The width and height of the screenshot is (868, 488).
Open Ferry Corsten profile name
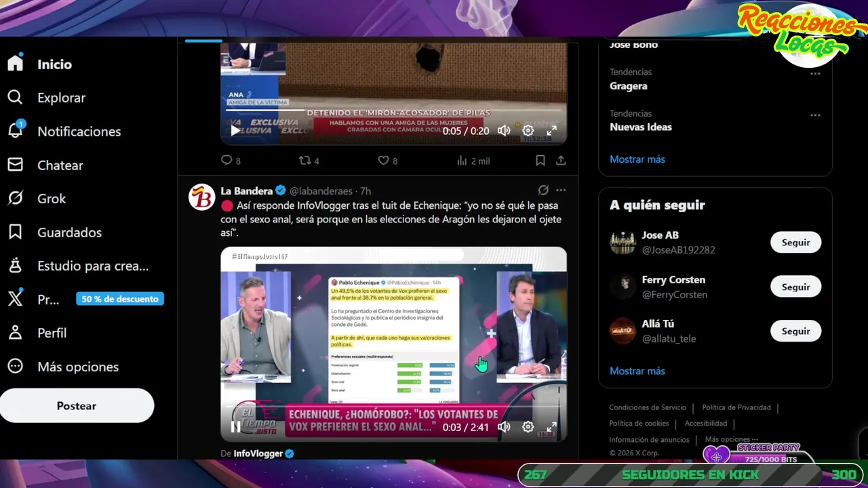[673, 280]
